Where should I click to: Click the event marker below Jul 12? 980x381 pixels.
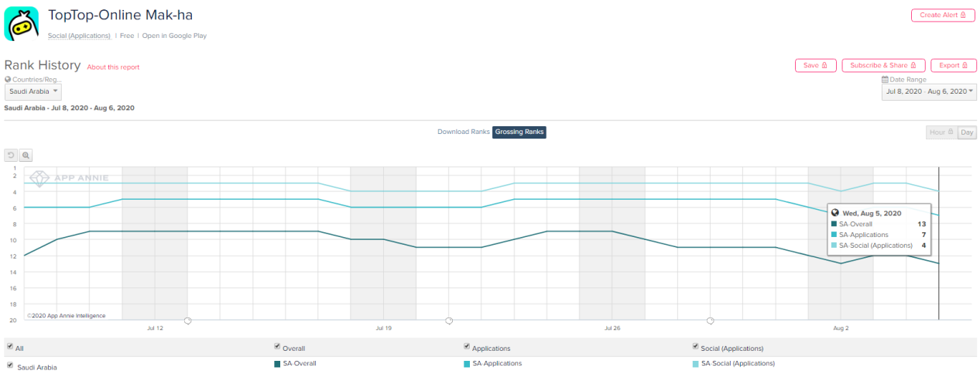(x=187, y=321)
